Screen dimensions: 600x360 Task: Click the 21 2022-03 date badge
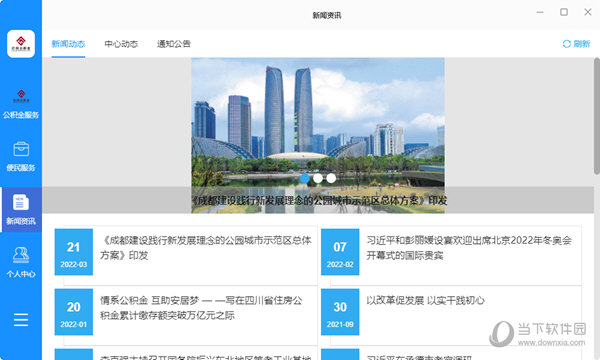(x=74, y=252)
